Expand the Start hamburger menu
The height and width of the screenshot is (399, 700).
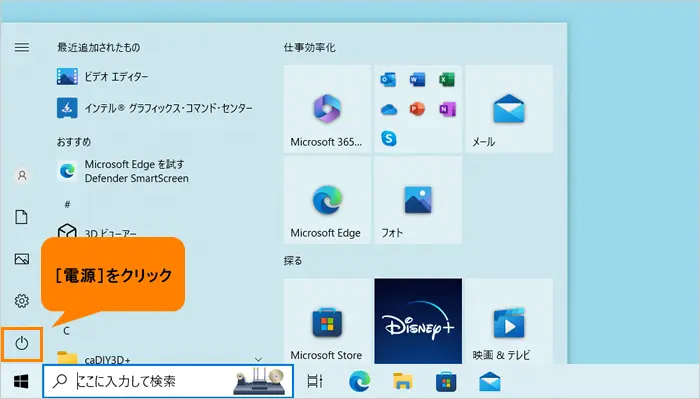pyautogui.click(x=21, y=47)
